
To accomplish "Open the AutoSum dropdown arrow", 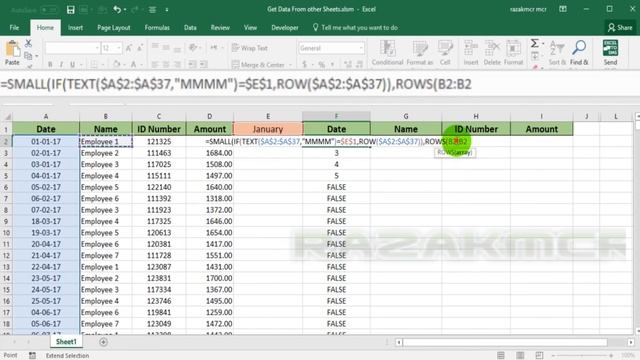I will click(543, 43).
